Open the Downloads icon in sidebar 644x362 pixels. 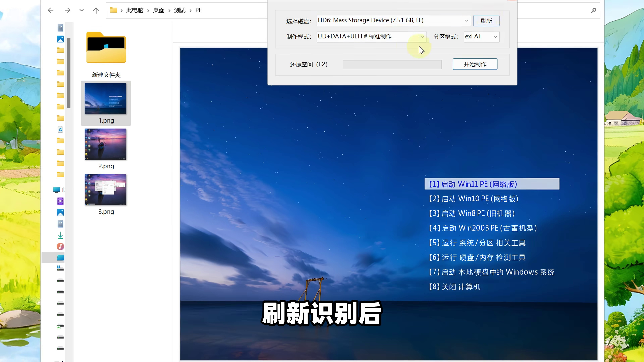tap(60, 235)
